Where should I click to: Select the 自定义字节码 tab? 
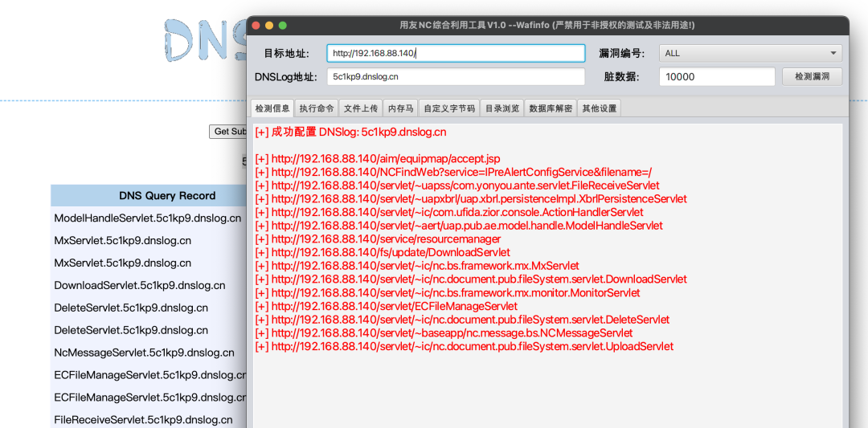tap(449, 108)
